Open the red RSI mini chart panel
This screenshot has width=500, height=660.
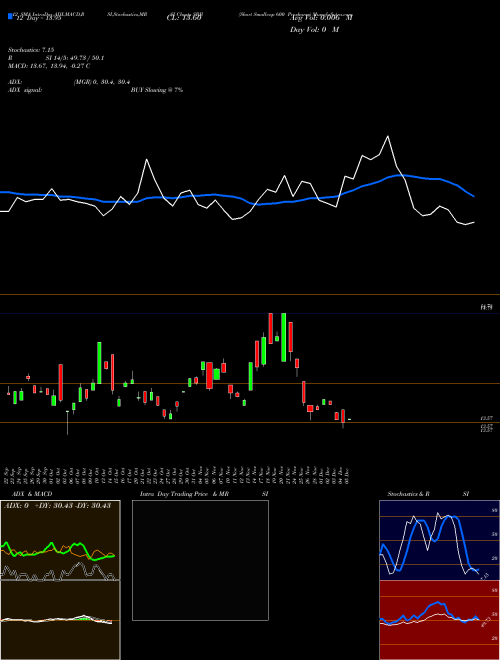(x=439, y=620)
